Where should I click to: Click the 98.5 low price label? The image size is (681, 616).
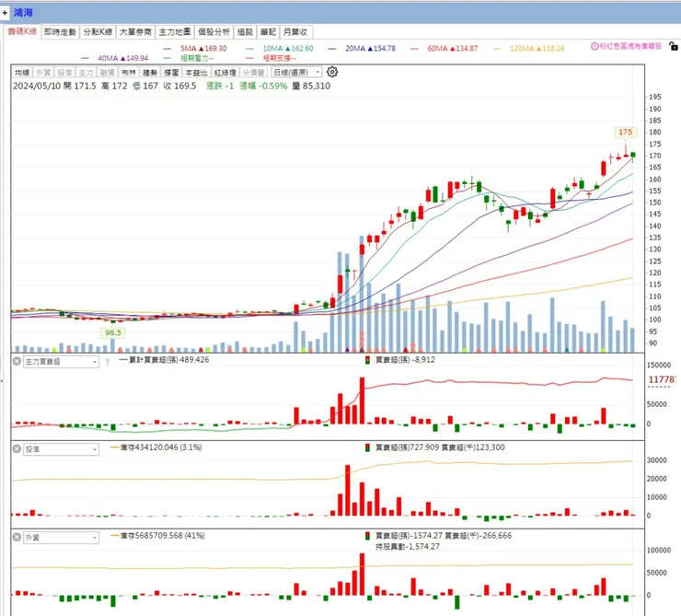tap(113, 332)
